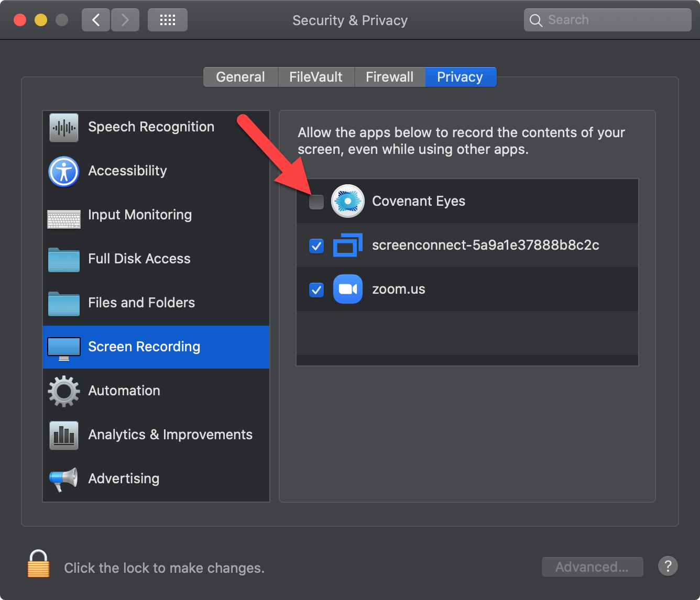Select Files and Folders category
Viewport: 700px width, 600px height.
click(x=141, y=303)
